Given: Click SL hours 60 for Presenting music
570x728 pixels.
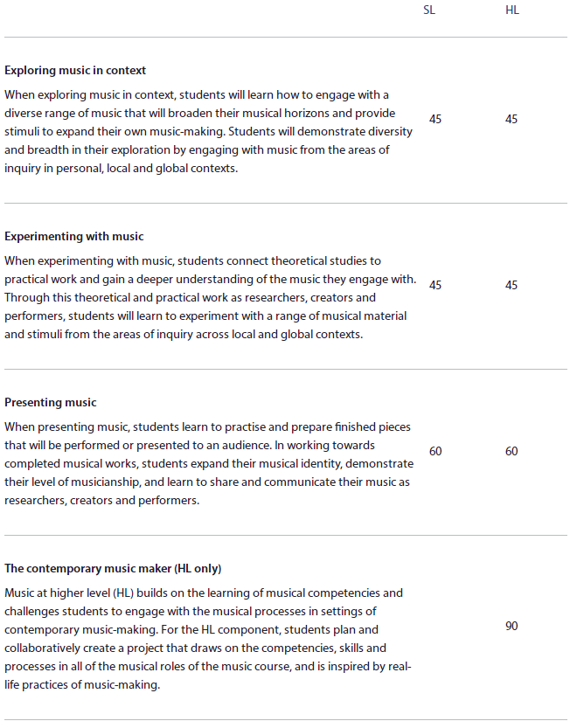Looking at the screenshot, I should 435,451.
